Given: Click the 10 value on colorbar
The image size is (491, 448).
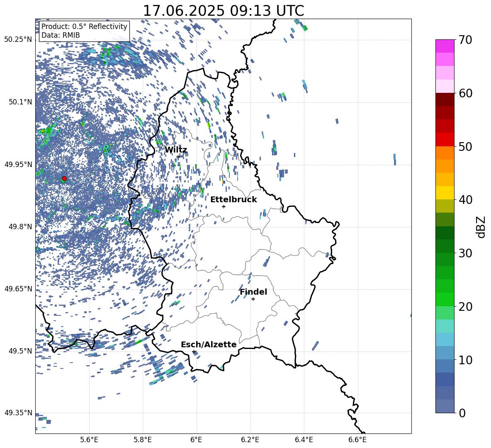Looking at the screenshot, I should pyautogui.click(x=465, y=360).
